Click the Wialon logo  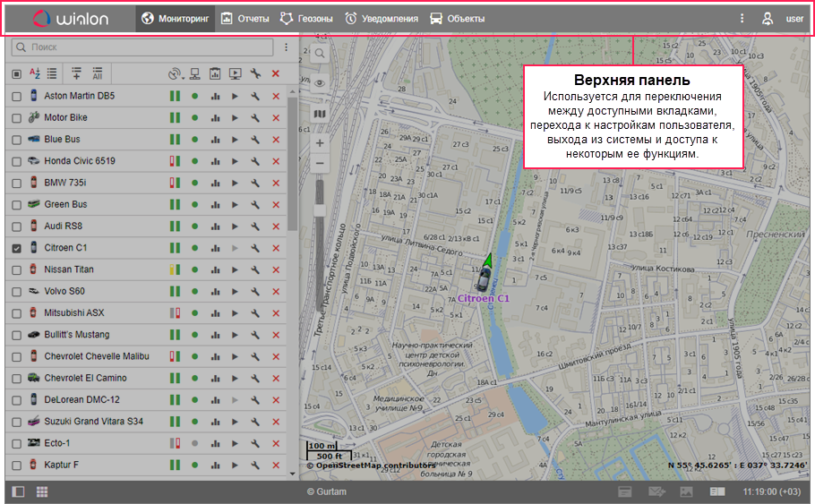[71, 19]
